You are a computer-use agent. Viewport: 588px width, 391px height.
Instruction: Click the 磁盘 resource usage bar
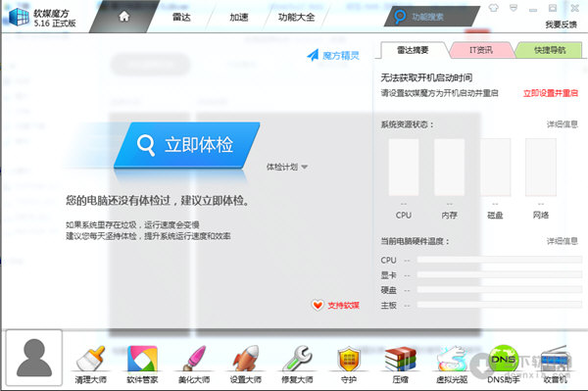click(495, 168)
